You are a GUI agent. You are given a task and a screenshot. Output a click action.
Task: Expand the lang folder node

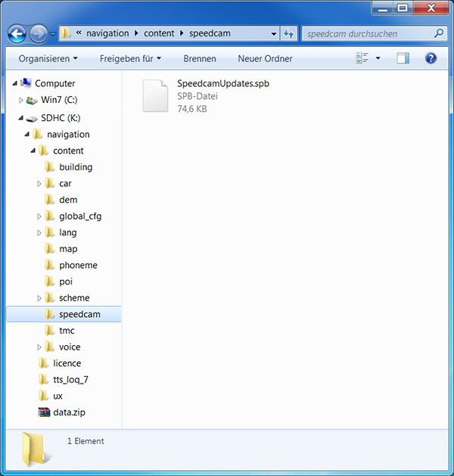click(39, 233)
